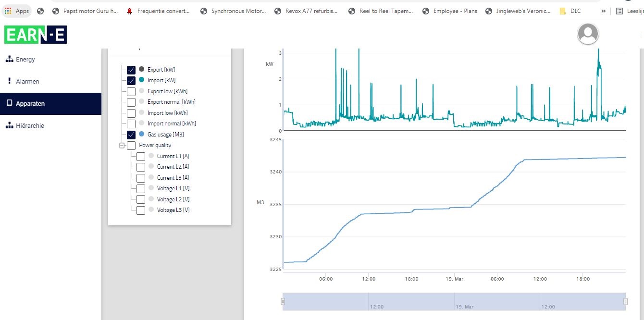The image size is (644, 320).
Task: Enable the Import low [kWh] checkbox
Action: [x=131, y=113]
